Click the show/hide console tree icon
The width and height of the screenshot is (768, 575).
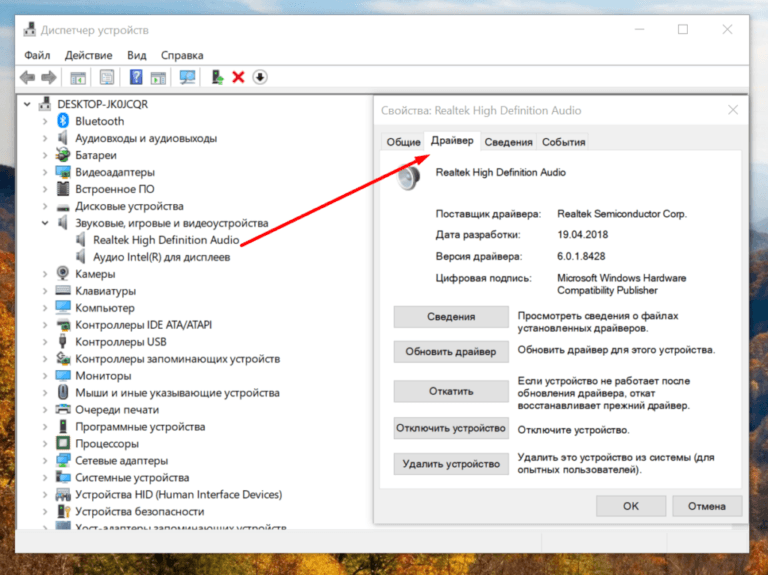[78, 77]
